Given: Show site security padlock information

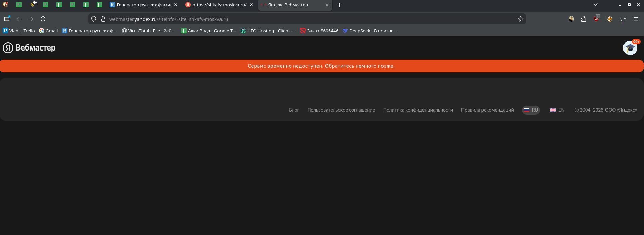Looking at the screenshot, I should click(103, 19).
